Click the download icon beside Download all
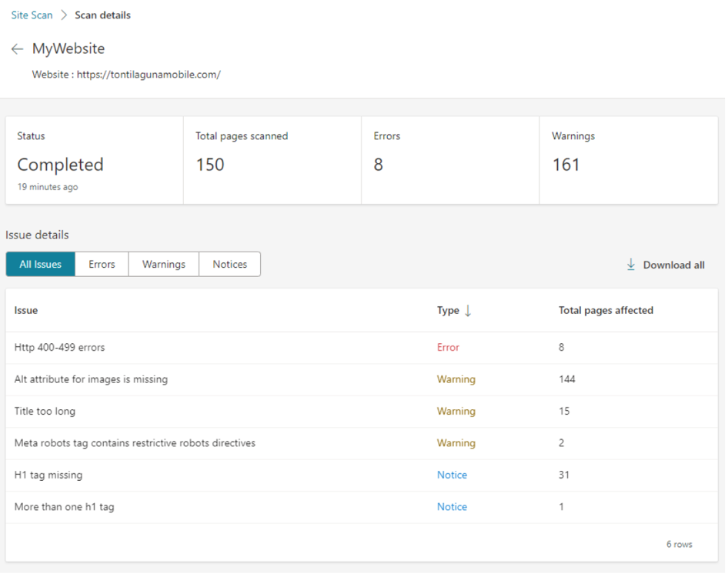The image size is (728, 577). (631, 265)
